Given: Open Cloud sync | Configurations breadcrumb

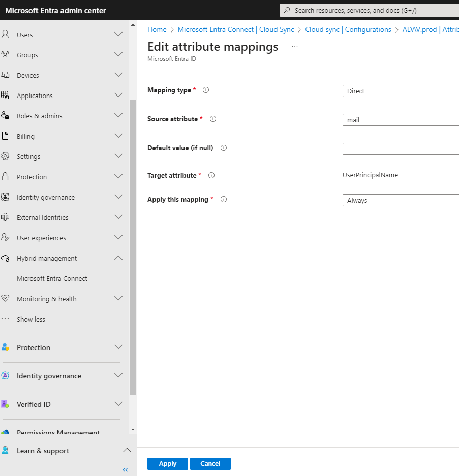Looking at the screenshot, I should point(348,29).
